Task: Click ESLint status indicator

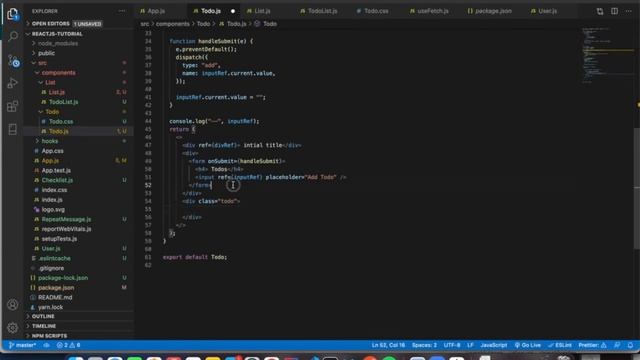Action: 560,345
